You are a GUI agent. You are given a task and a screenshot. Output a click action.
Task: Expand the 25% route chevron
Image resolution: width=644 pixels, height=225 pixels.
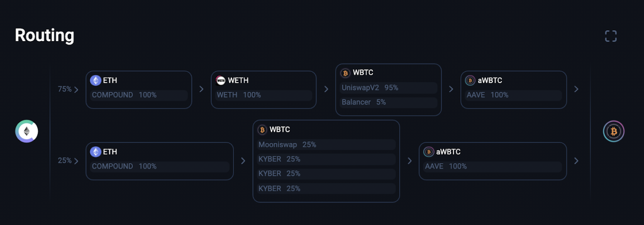pyautogui.click(x=76, y=161)
